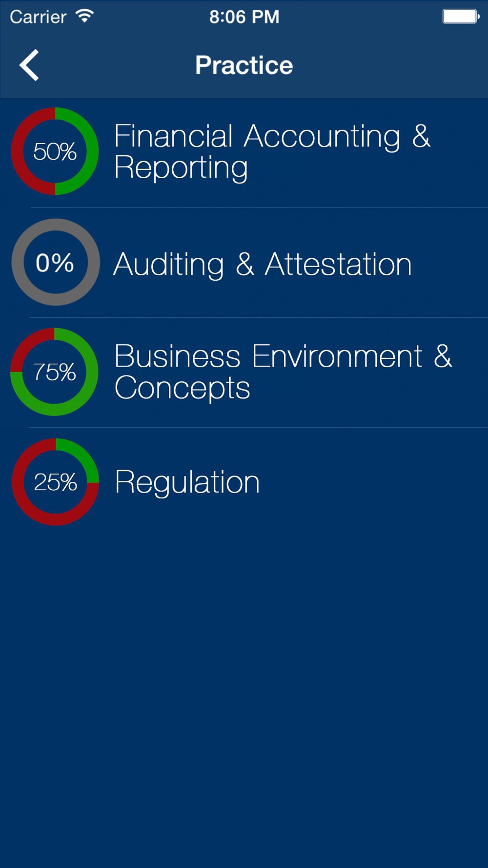Open Auditing & Attestation practice
The width and height of the screenshot is (488, 868).
(244, 263)
